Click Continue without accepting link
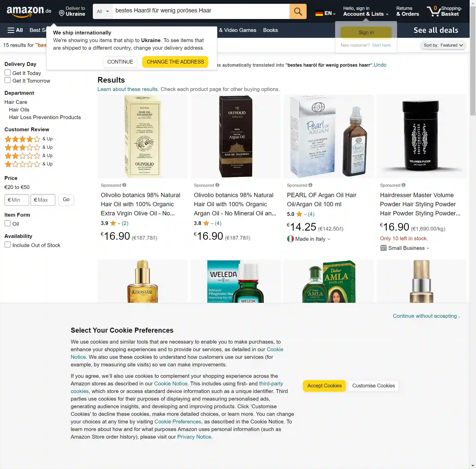The width and height of the screenshot is (476, 469). coord(426,316)
